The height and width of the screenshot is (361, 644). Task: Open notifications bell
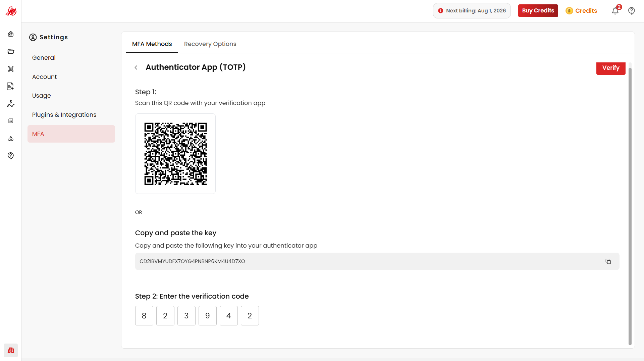(x=615, y=11)
